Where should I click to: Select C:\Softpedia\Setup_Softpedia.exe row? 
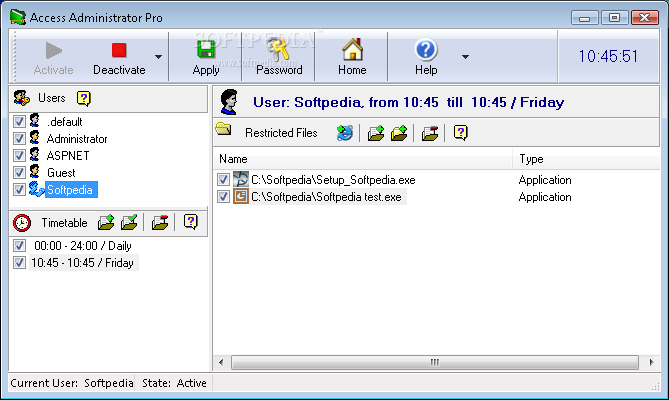coord(333,180)
